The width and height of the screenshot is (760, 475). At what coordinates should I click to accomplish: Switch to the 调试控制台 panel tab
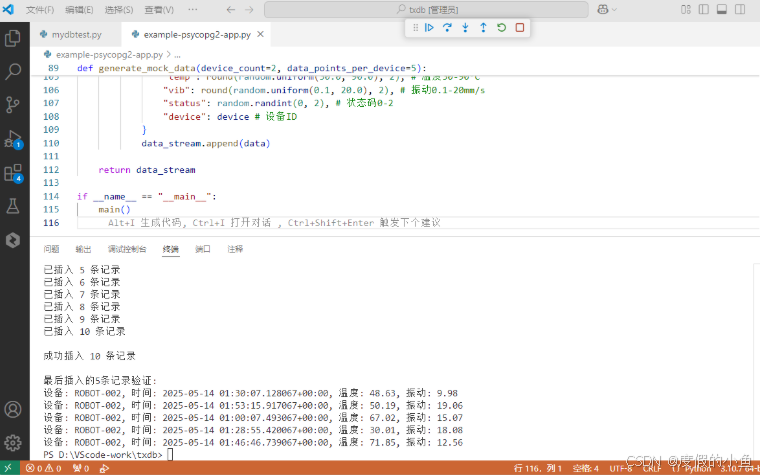(x=126, y=249)
